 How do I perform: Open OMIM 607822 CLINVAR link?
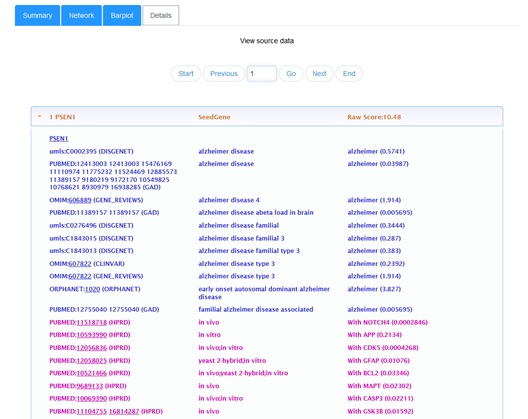[80, 263]
